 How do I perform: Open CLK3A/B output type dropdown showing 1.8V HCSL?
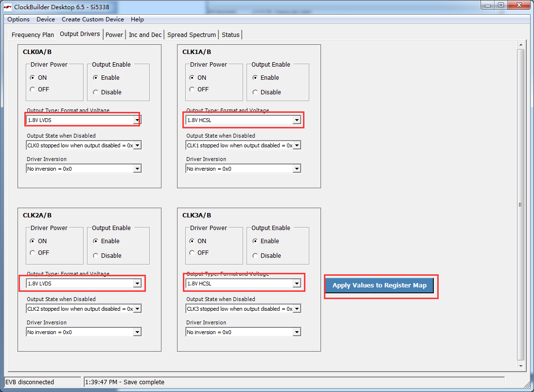[243, 284]
